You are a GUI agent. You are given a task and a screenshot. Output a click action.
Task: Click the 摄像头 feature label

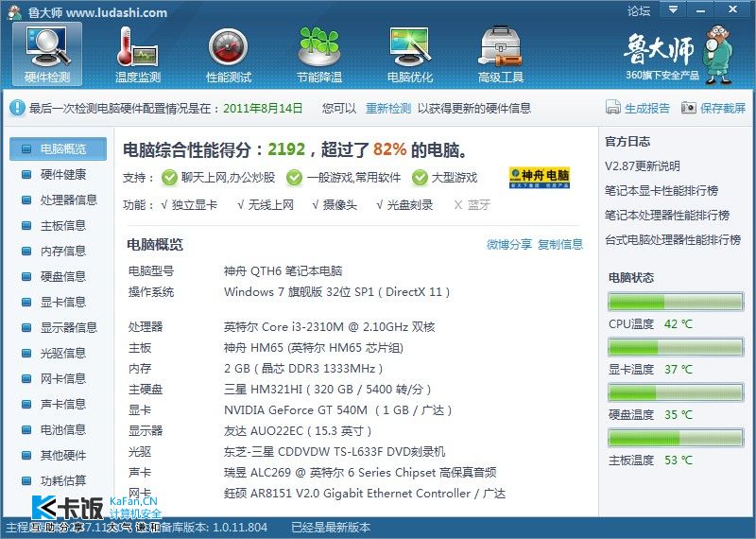(340, 205)
